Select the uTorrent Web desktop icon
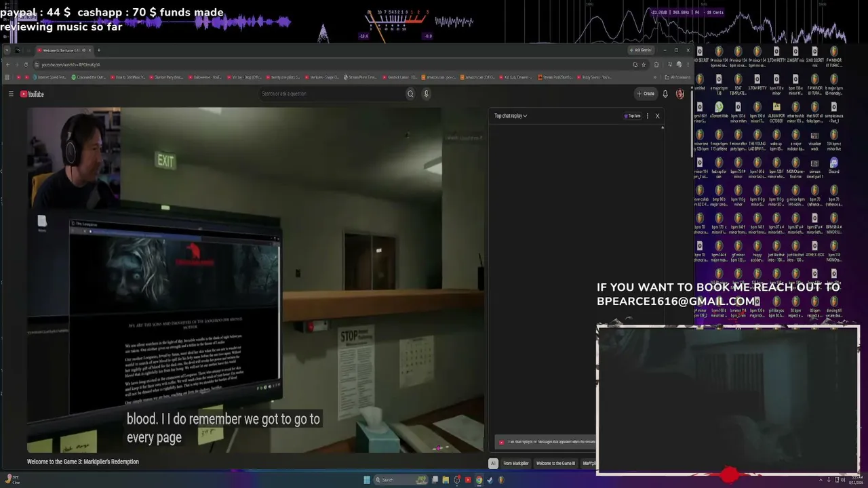This screenshot has height=488, width=868. click(719, 110)
